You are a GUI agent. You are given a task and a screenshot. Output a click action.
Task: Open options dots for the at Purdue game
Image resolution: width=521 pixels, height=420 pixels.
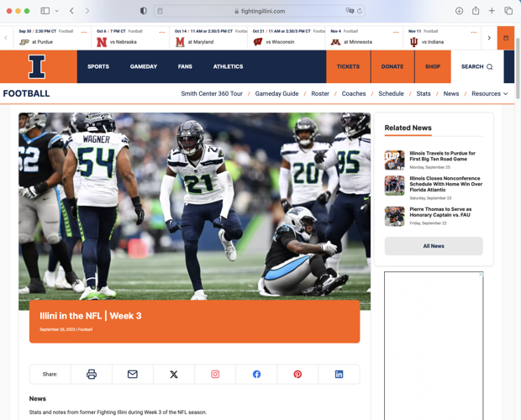coord(84,32)
